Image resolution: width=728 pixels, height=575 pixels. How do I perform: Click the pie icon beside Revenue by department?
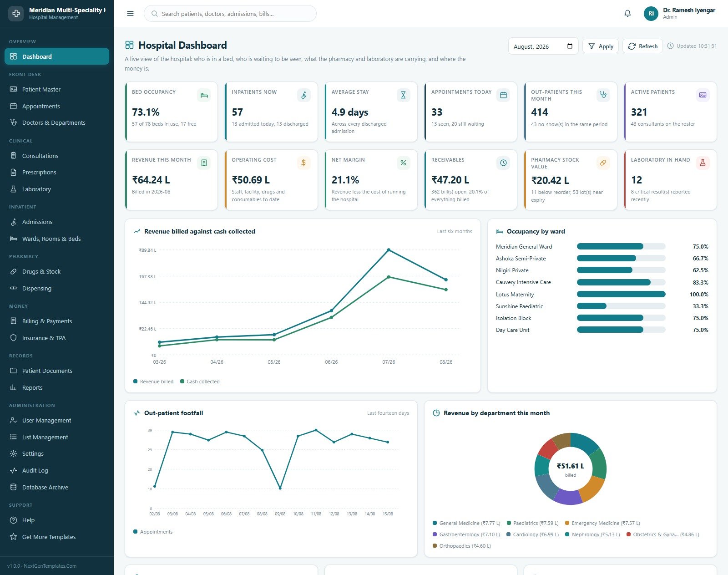pyautogui.click(x=436, y=413)
